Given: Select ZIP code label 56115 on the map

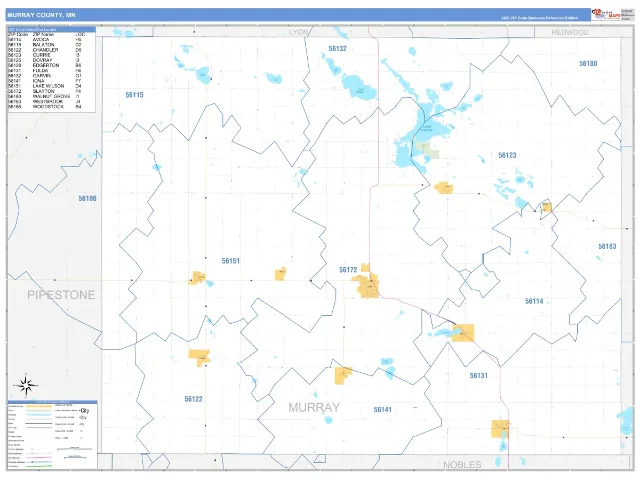Looking at the screenshot, I should click(x=134, y=95).
